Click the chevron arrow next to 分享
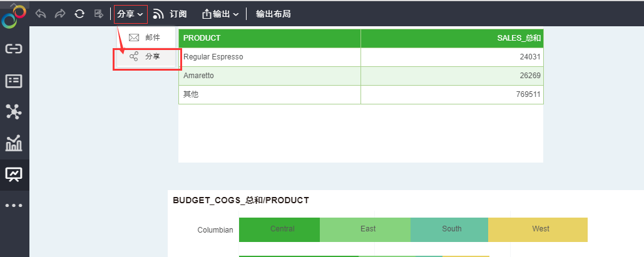Screen dimensions: 644x257 [140, 15]
